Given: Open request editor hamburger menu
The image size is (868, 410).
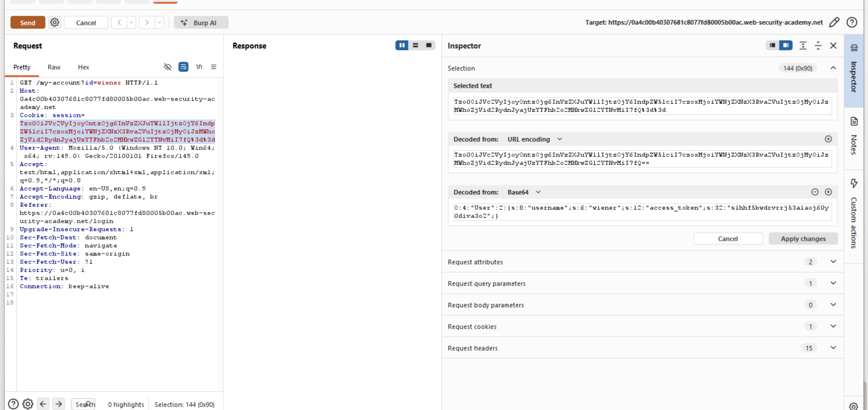Looking at the screenshot, I should [x=214, y=67].
